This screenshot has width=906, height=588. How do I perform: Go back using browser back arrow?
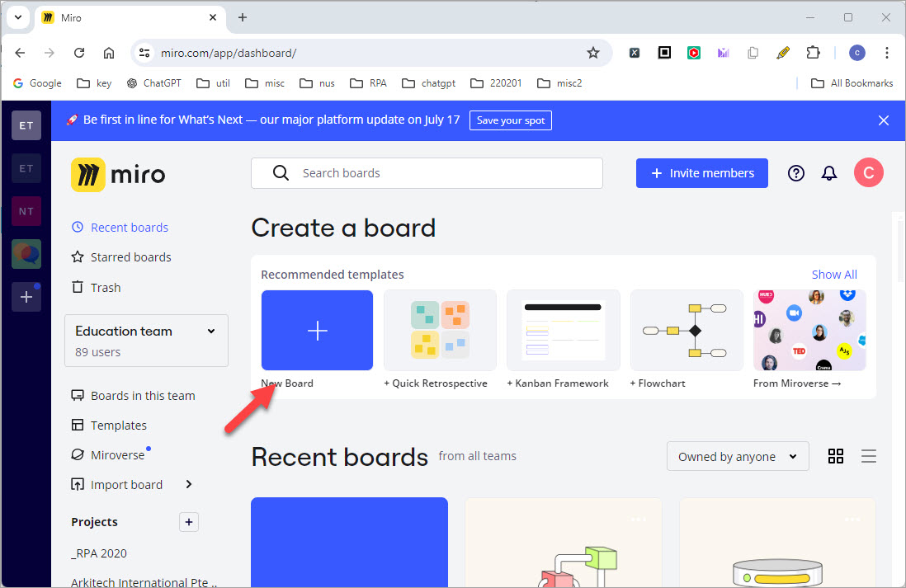click(21, 53)
